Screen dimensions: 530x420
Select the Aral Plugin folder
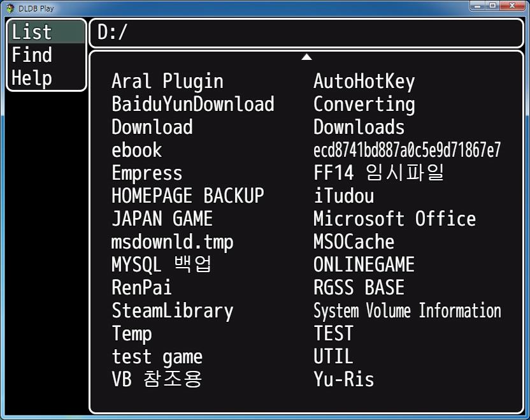(167, 81)
